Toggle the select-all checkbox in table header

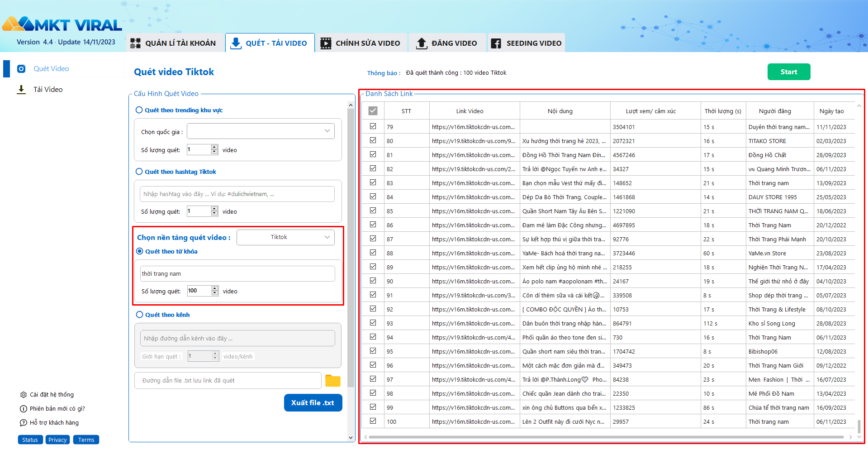373,110
